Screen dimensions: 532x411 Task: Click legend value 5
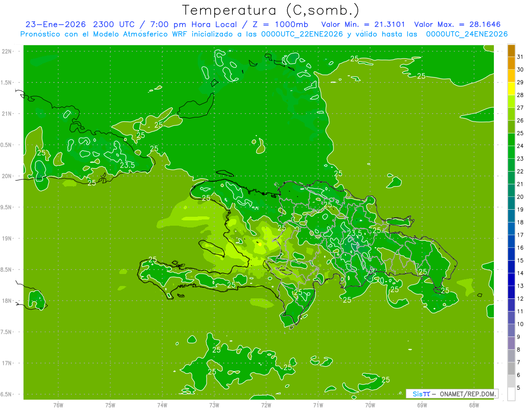point(519,388)
